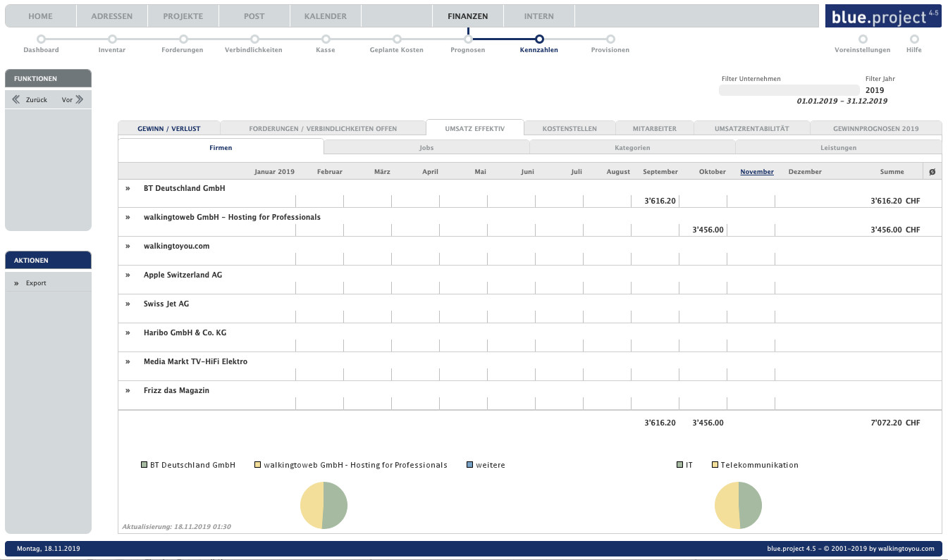Expand the BT Deutschland GmbH row

click(x=128, y=189)
